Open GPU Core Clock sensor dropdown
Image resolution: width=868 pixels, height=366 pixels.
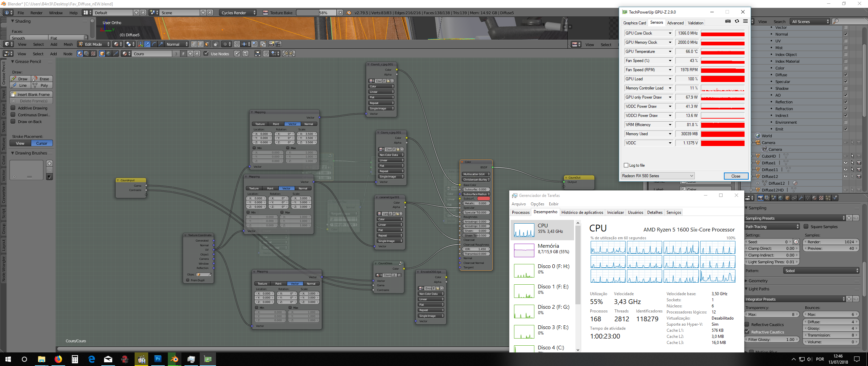(x=649, y=33)
